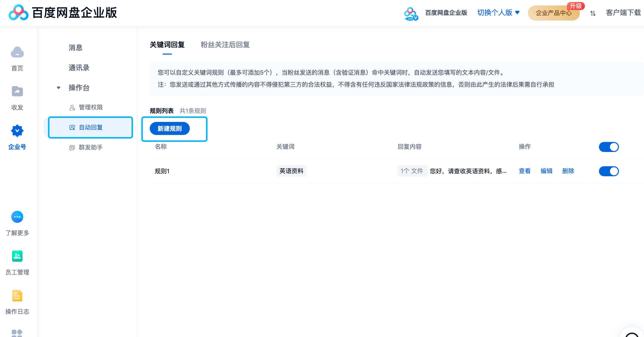The height and width of the screenshot is (337, 644).
Task: Open the 首页 home cloud icon
Action: (x=17, y=52)
